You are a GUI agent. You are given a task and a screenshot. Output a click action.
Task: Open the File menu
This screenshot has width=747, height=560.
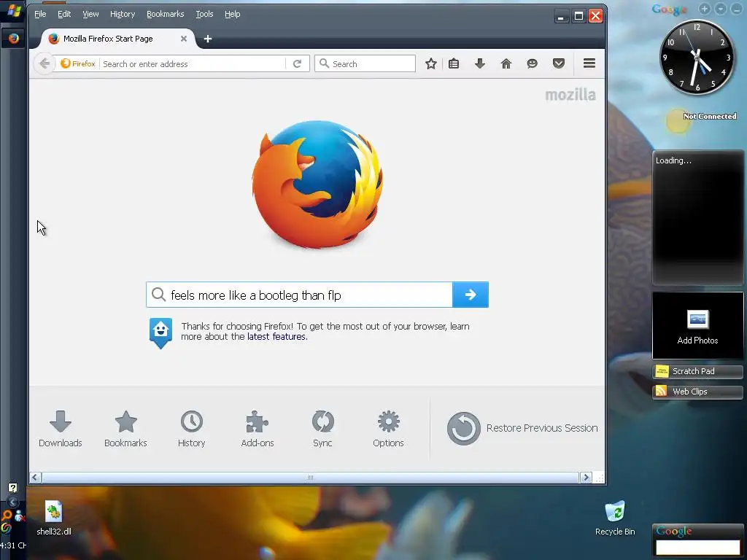40,14
